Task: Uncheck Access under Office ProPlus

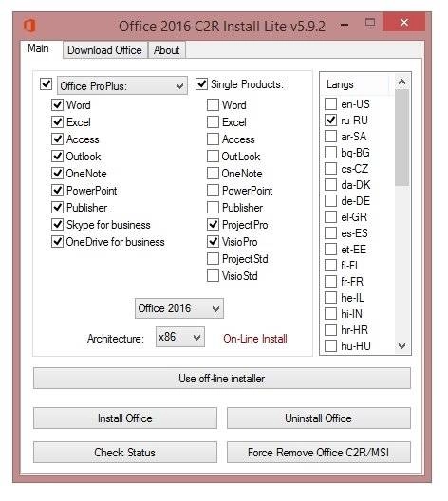Action: tap(58, 139)
